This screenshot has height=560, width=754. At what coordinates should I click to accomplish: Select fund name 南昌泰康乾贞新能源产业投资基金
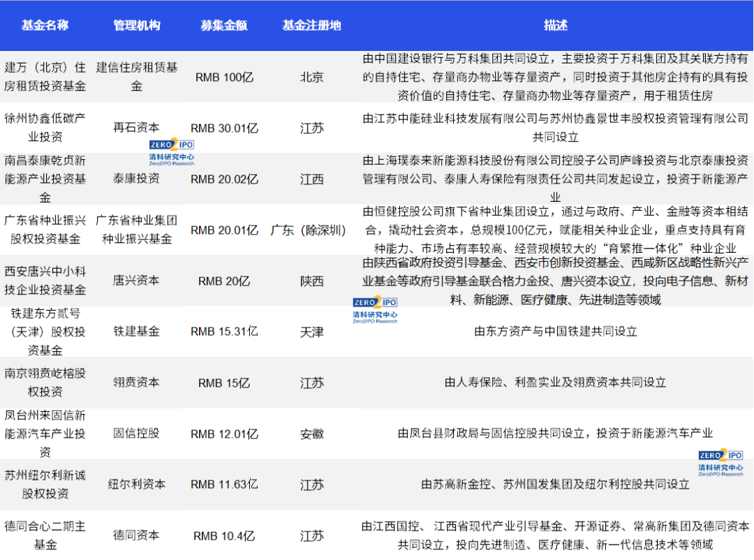[x=45, y=179]
